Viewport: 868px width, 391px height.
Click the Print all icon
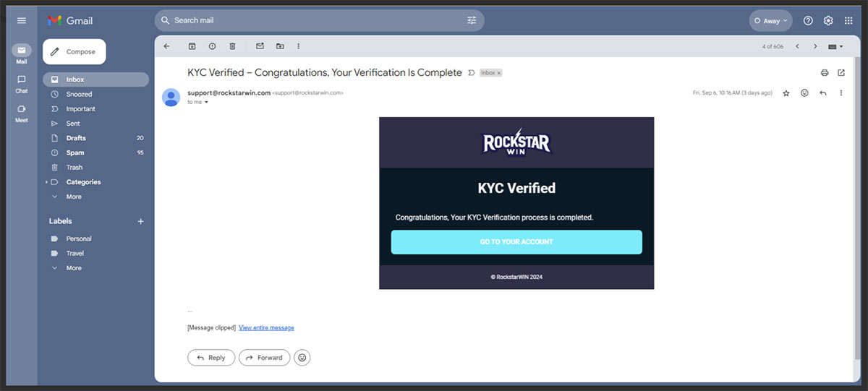(825, 73)
